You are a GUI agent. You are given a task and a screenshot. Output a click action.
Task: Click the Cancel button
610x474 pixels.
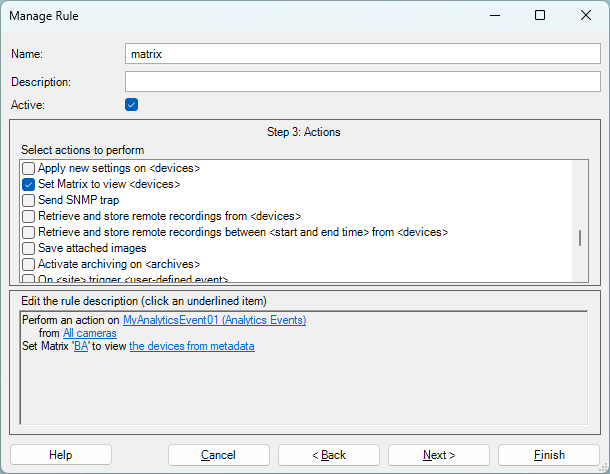(218, 455)
